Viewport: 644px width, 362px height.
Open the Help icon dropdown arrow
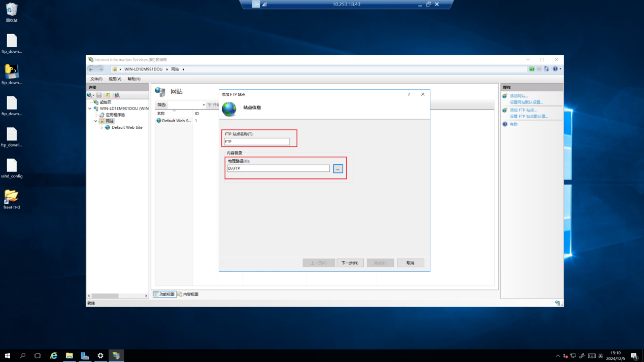pos(560,69)
